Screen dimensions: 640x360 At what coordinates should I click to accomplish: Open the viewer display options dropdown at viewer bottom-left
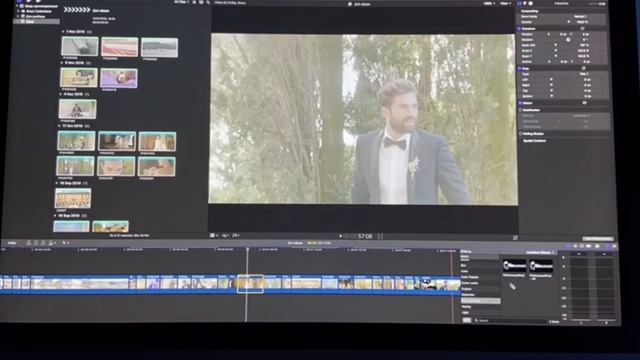[213, 236]
